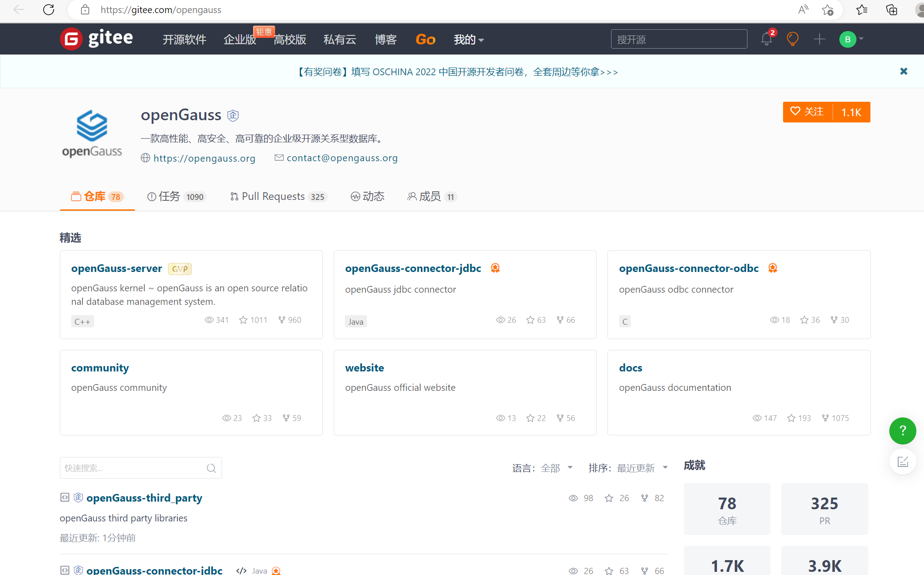This screenshot has width=924, height=575.
Task: Click fork icon on openGauss-third_party row
Action: (x=644, y=498)
